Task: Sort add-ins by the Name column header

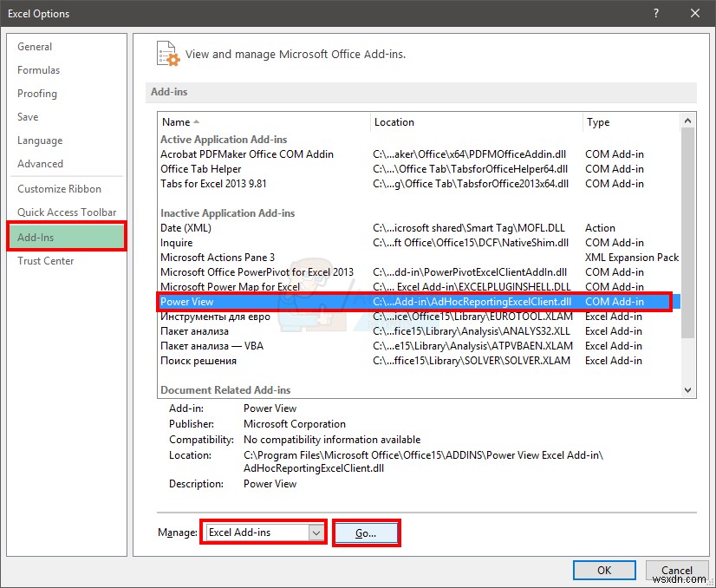Action: coord(264,122)
